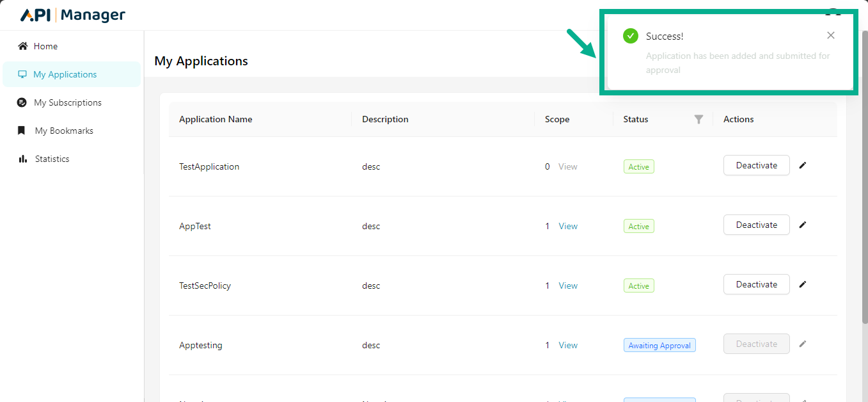Open the Status column filter
The image size is (868, 402).
(x=698, y=119)
